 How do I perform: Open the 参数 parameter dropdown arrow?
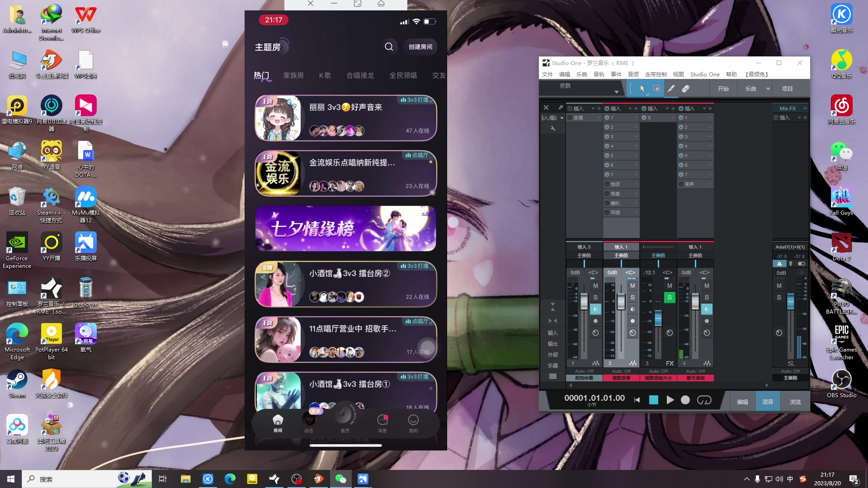[x=616, y=92]
